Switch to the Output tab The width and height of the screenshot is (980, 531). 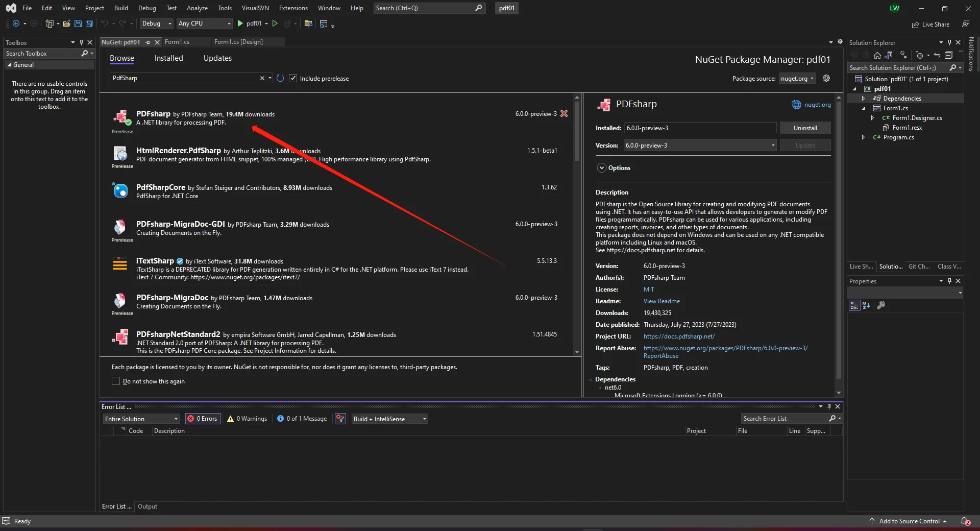pos(148,506)
